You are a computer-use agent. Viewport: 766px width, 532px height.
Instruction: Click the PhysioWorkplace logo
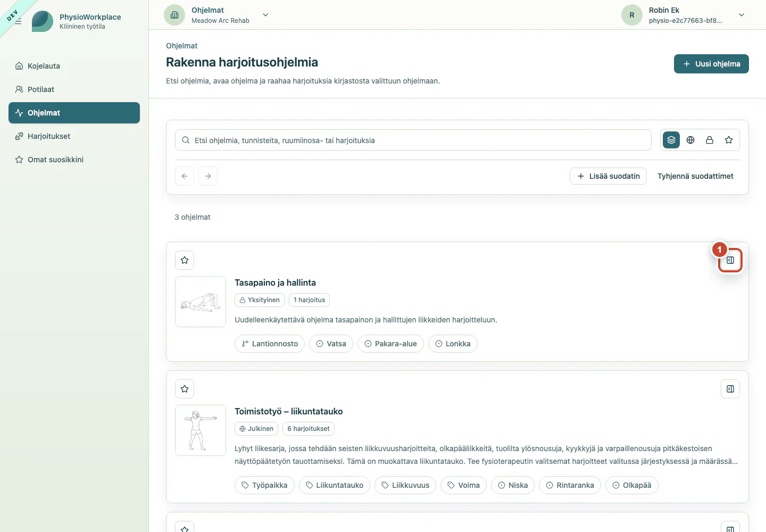click(43, 21)
